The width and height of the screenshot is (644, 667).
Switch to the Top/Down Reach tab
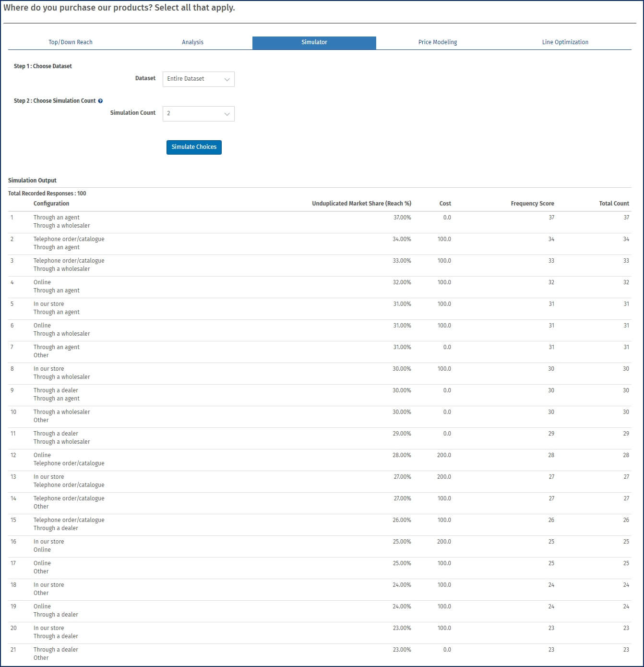(71, 42)
